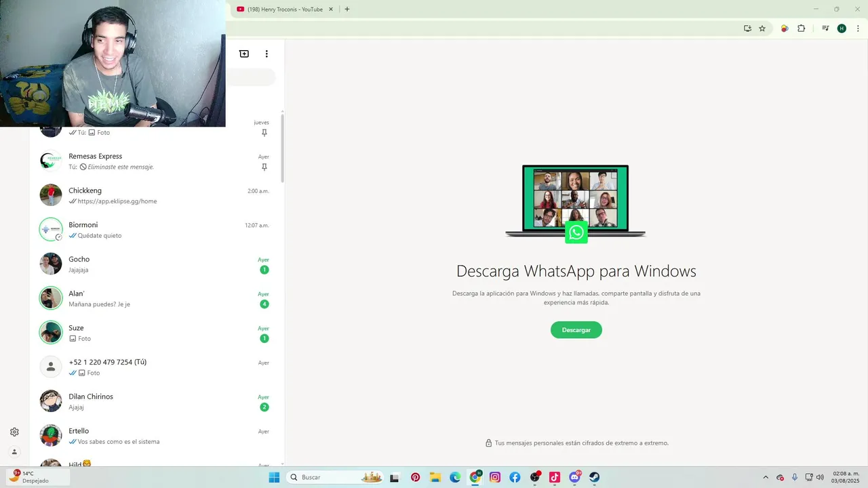Click the unread badge 4 on Alan' chat

click(264, 304)
